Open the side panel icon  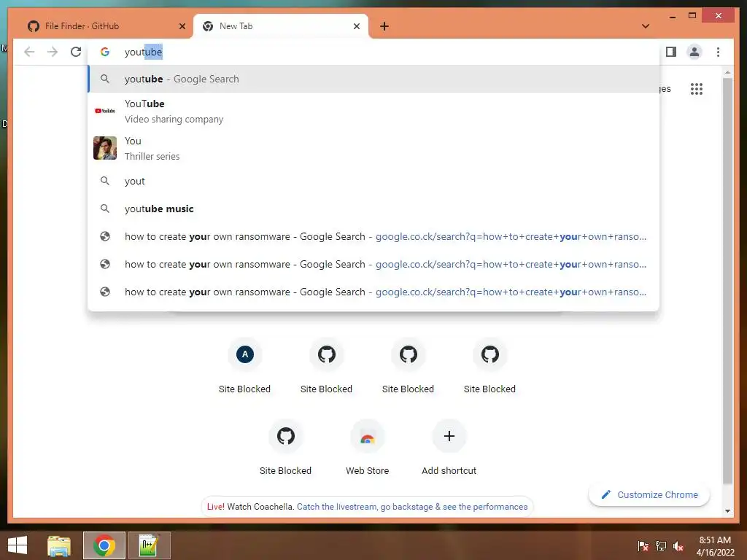pos(671,52)
